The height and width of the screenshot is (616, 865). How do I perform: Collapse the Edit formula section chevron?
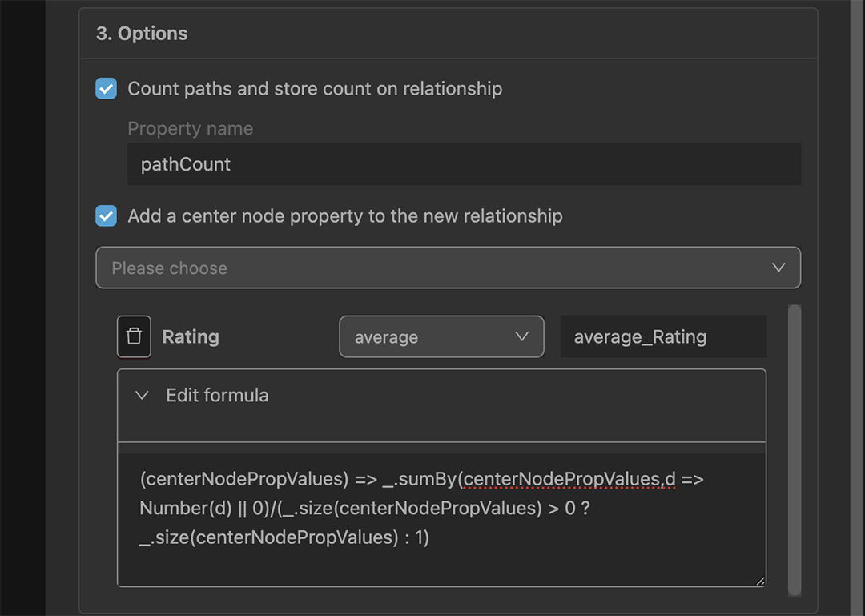click(143, 395)
